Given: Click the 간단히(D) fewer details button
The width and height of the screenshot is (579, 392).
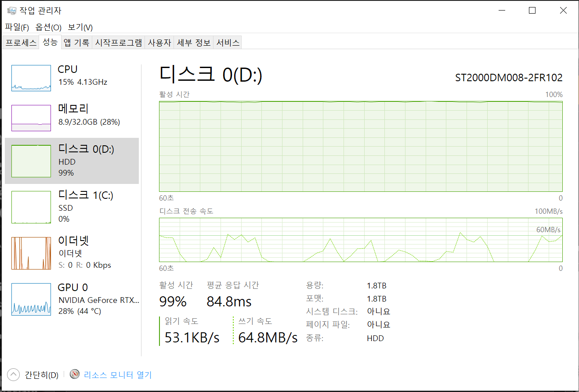Looking at the screenshot, I should click(41, 375).
